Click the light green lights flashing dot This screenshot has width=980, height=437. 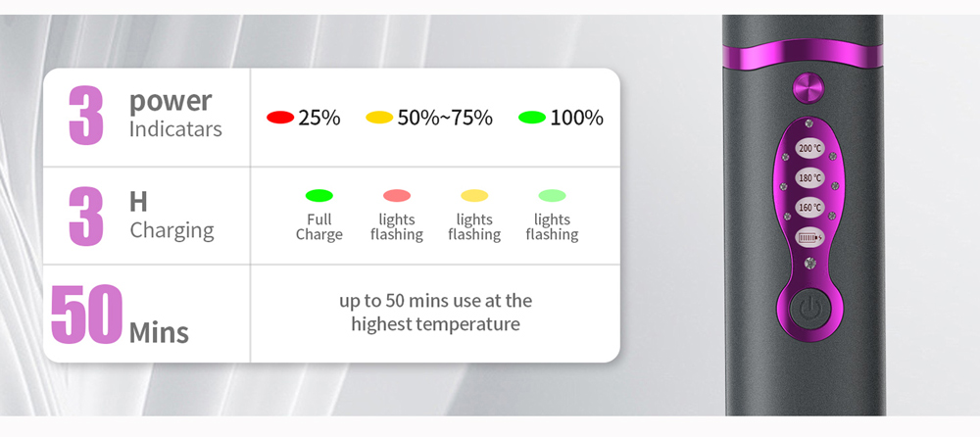(552, 196)
